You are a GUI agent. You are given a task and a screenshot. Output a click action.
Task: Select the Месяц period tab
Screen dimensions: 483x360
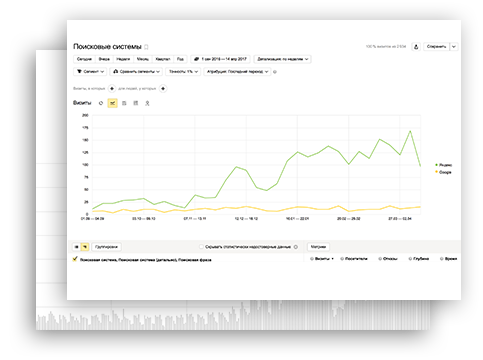[x=143, y=59]
